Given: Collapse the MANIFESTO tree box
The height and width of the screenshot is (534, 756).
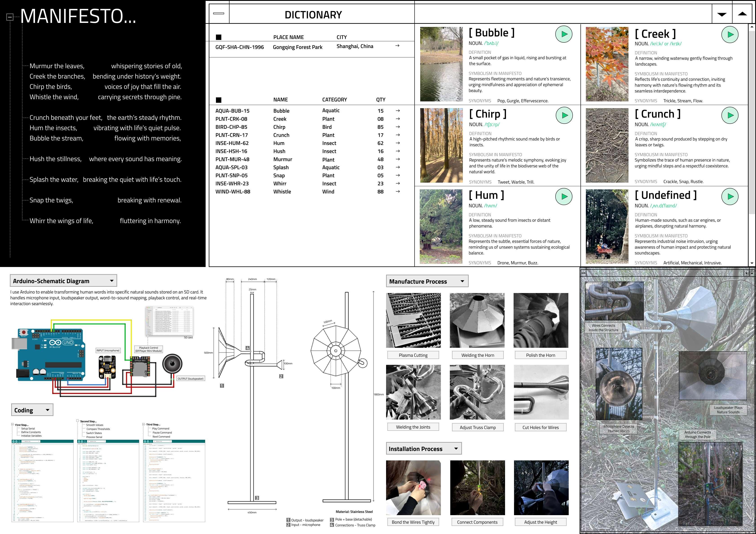Looking at the screenshot, I should [x=10, y=17].
